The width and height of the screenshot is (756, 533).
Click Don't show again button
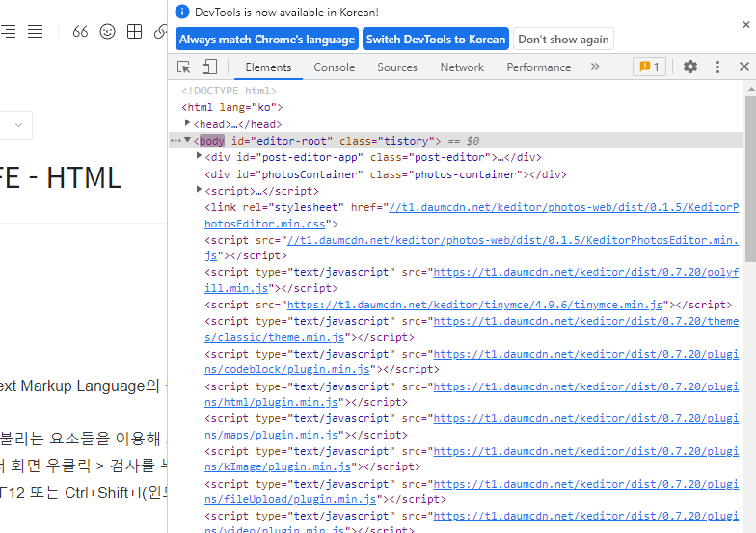[x=563, y=39]
